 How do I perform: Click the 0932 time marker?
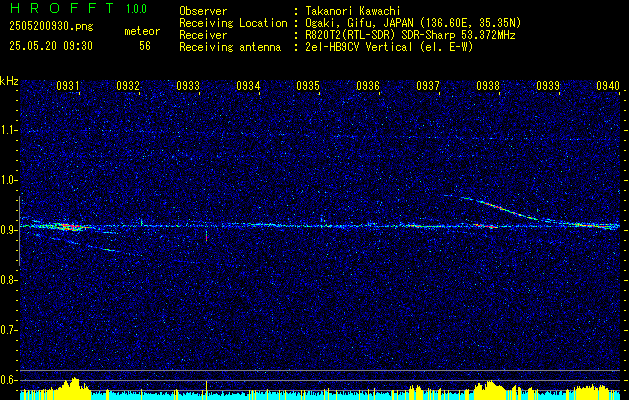coord(128,85)
